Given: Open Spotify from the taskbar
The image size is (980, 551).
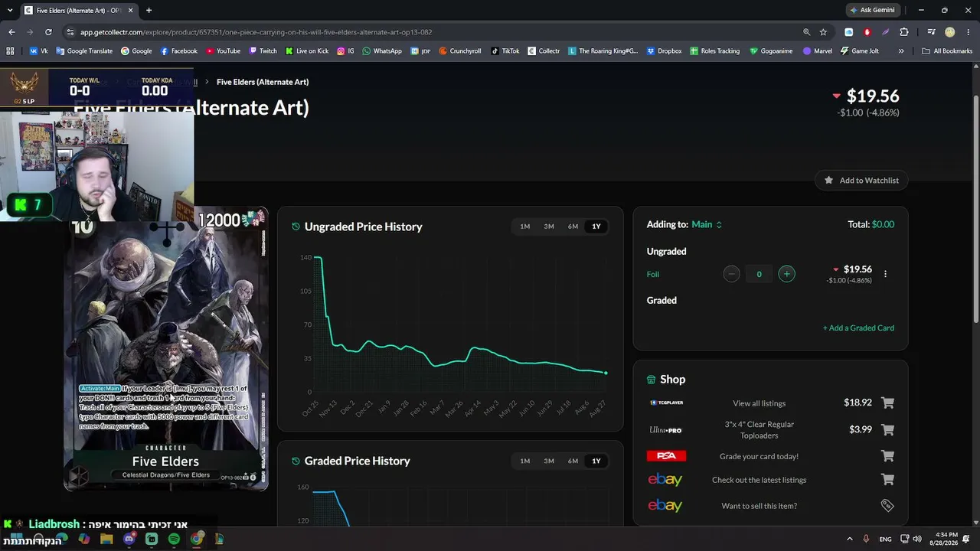Looking at the screenshot, I should [x=174, y=539].
